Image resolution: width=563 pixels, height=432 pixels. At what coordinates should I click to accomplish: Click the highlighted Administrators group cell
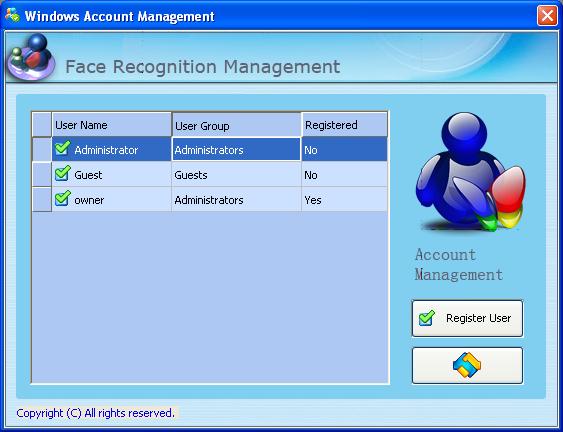tap(236, 149)
